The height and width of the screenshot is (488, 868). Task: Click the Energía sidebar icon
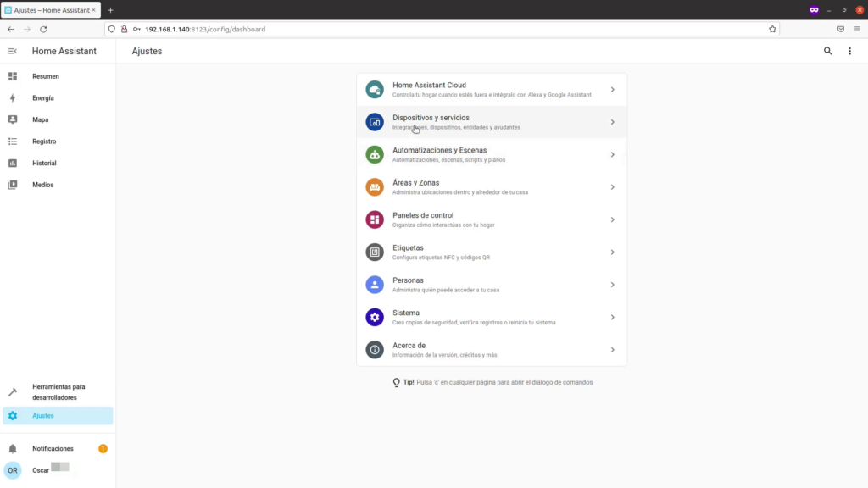[x=12, y=97]
